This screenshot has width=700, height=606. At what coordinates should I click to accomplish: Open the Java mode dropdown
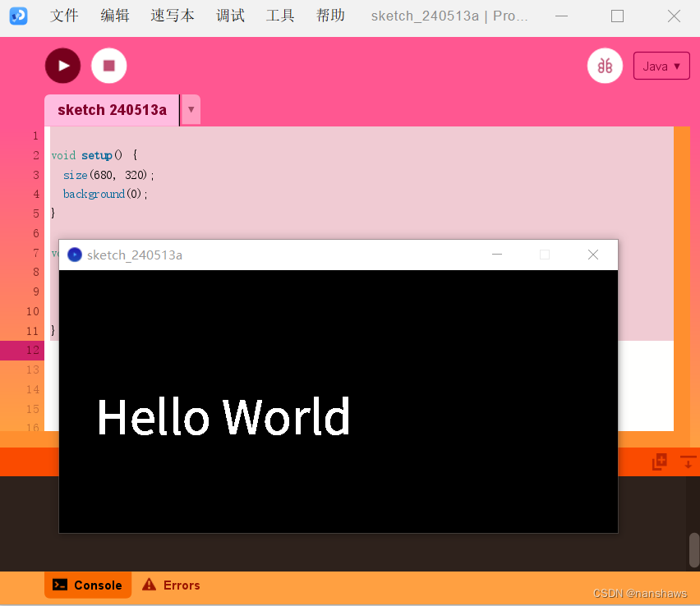pos(661,66)
